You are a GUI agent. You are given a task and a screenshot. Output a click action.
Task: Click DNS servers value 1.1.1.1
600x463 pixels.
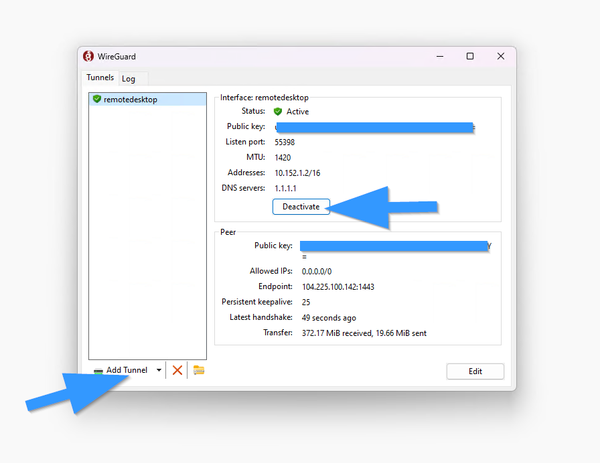(x=285, y=188)
